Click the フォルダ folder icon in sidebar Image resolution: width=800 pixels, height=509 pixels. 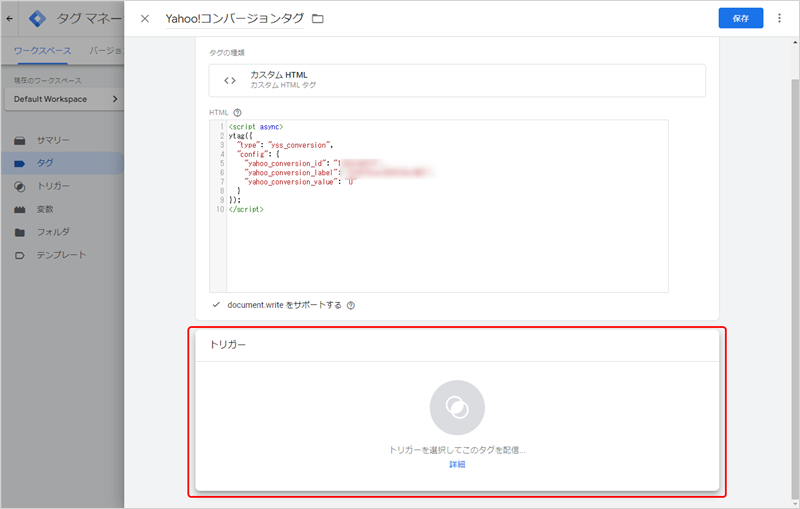19,233
